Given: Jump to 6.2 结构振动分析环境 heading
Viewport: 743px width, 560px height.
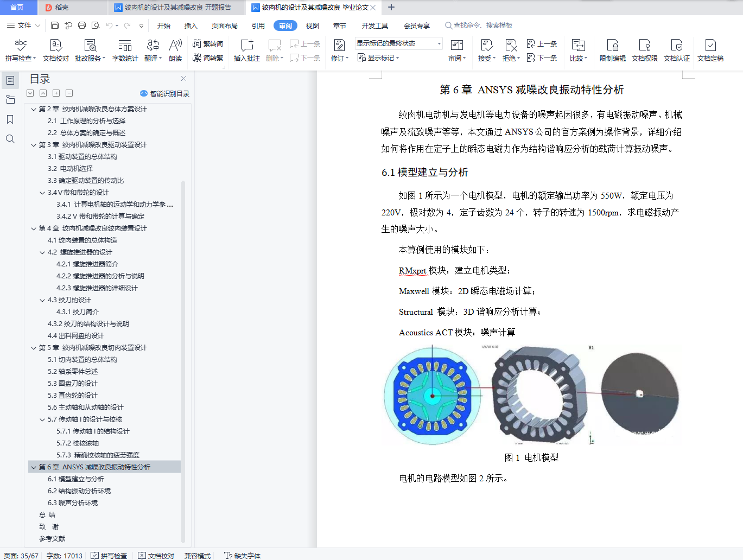Looking at the screenshot, I should [x=79, y=491].
